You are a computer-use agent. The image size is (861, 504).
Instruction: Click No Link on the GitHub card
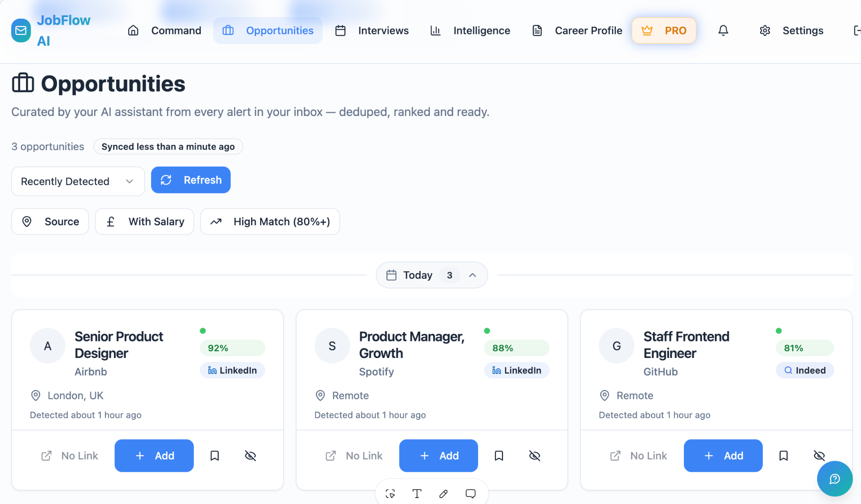[639, 456]
